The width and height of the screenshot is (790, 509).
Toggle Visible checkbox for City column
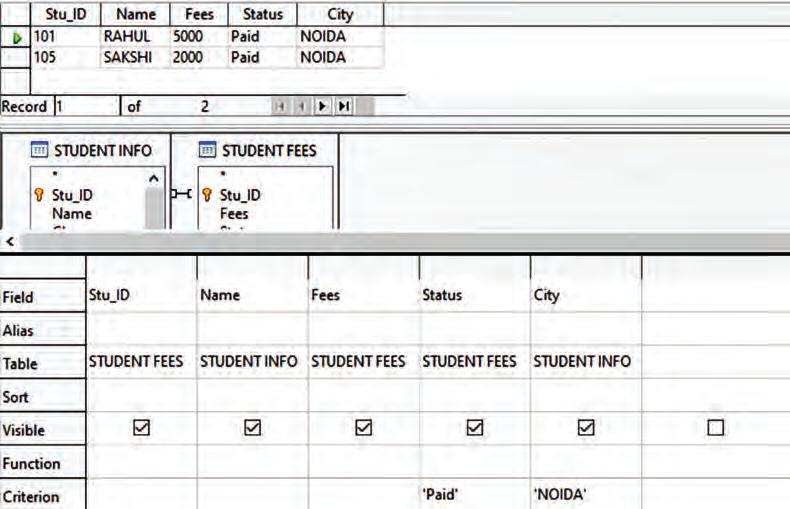click(586, 428)
